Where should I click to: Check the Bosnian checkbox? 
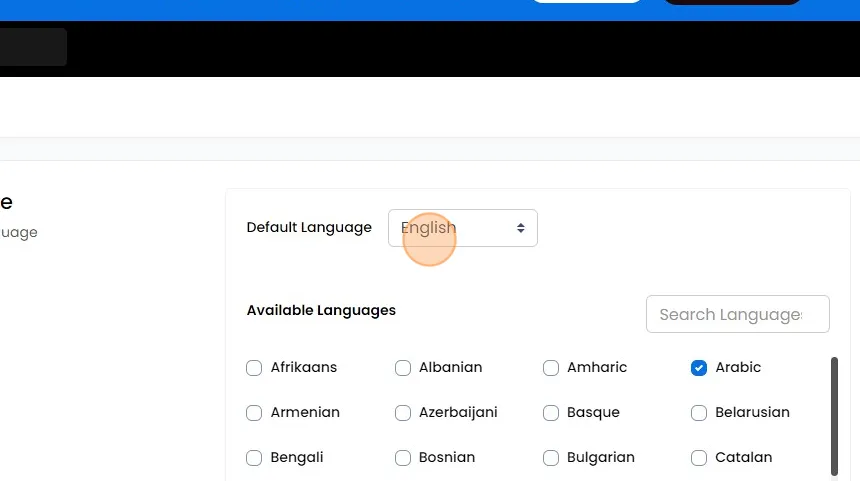[403, 457]
